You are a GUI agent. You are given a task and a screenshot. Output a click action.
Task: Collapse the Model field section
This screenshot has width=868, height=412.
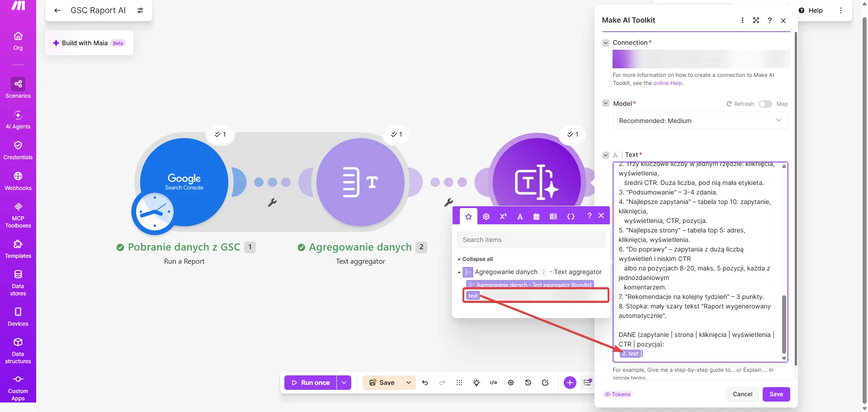[x=606, y=104]
